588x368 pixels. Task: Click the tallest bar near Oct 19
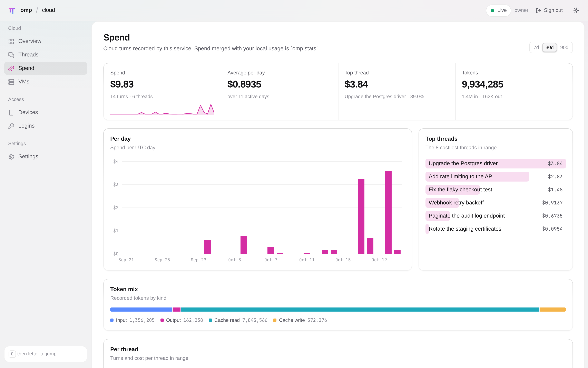388,212
